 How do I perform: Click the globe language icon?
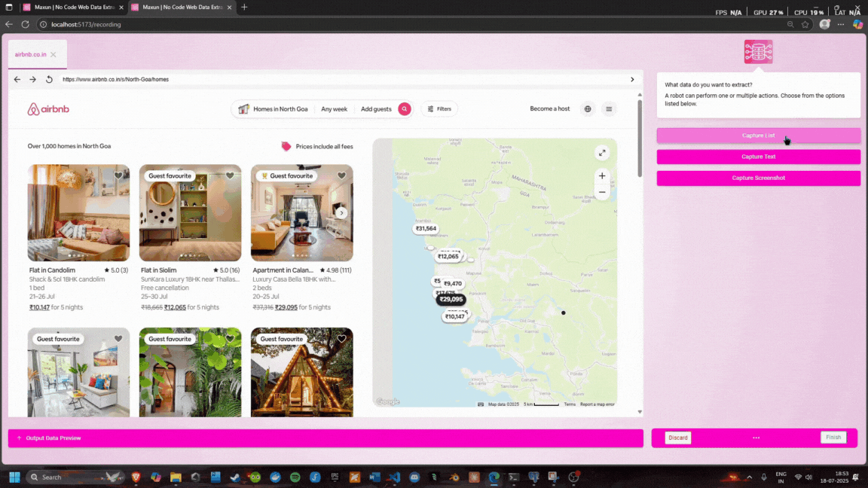pyautogui.click(x=588, y=108)
